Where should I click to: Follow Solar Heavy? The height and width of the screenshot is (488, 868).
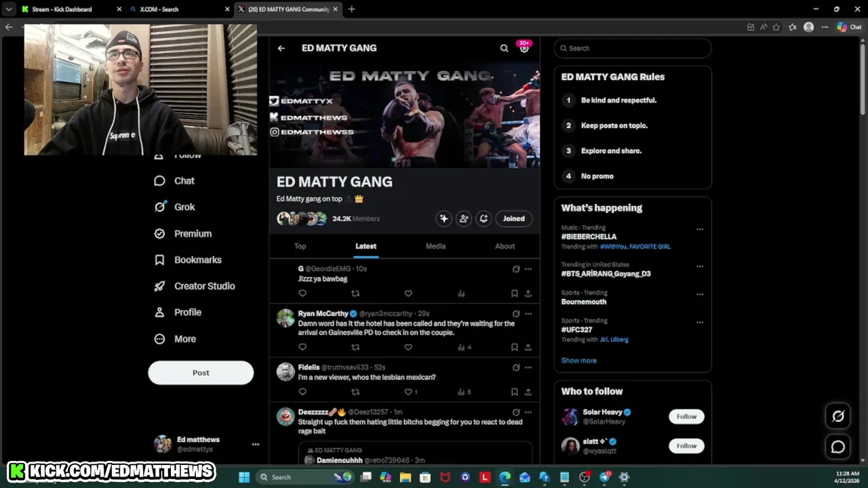686,417
